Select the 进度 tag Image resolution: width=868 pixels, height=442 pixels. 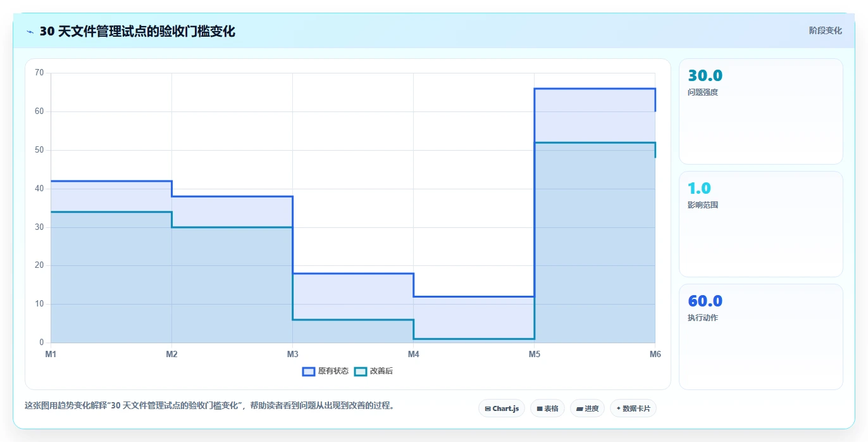(x=587, y=408)
